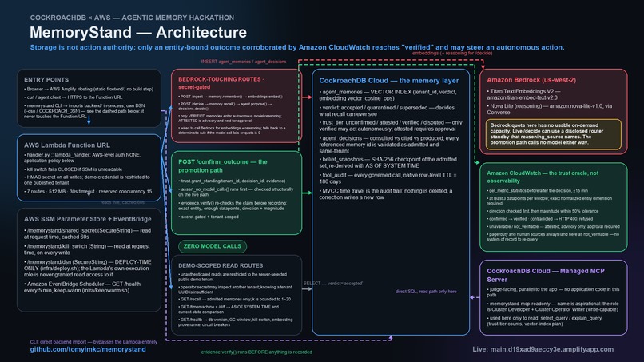Open the github.com/tomyimkc/memorystand link

click(88, 349)
